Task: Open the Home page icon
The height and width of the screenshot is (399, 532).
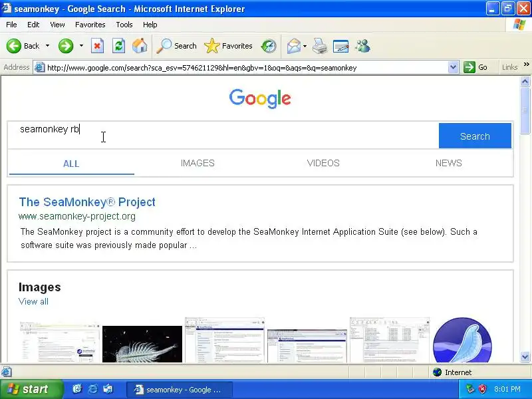Action: (x=140, y=46)
